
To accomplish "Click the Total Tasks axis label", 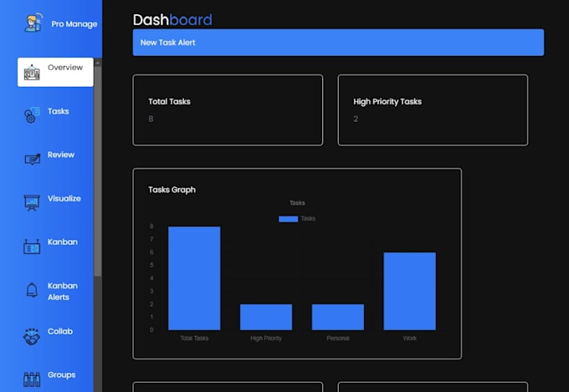I will point(194,338).
